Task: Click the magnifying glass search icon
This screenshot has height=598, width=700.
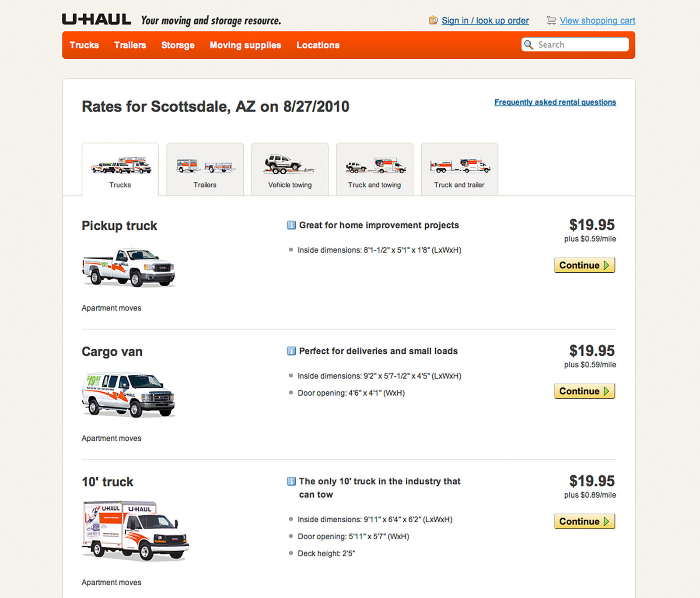Action: pyautogui.click(x=528, y=45)
